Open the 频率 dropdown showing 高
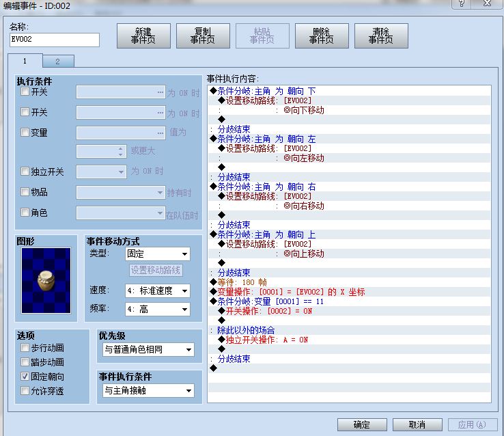The width and height of the screenshot is (504, 436). click(158, 310)
